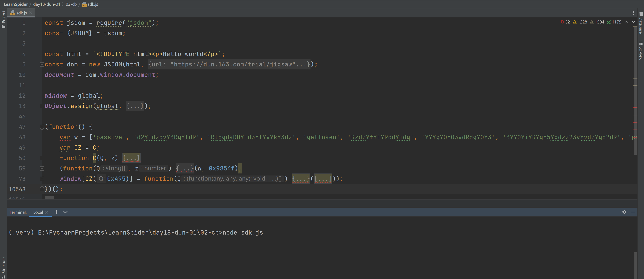
Task: Open terminal settings gear
Action: (x=624, y=212)
